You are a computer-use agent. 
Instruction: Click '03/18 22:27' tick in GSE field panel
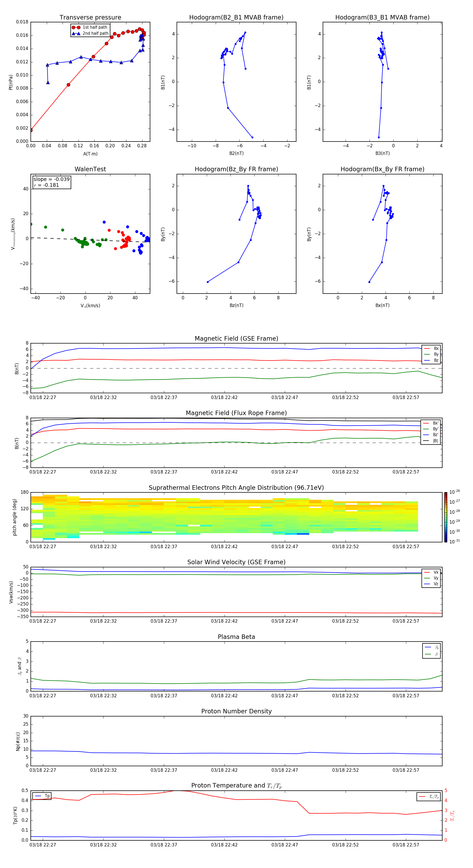[x=43, y=398]
